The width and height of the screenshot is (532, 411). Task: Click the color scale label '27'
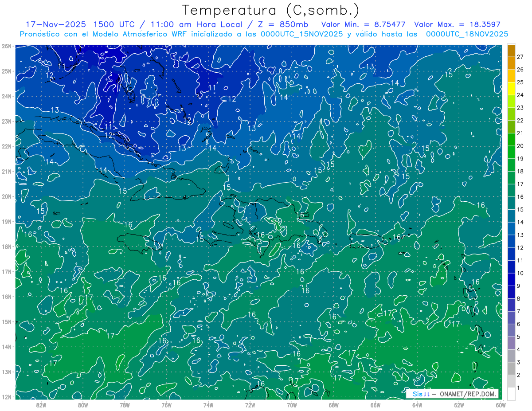click(520, 57)
